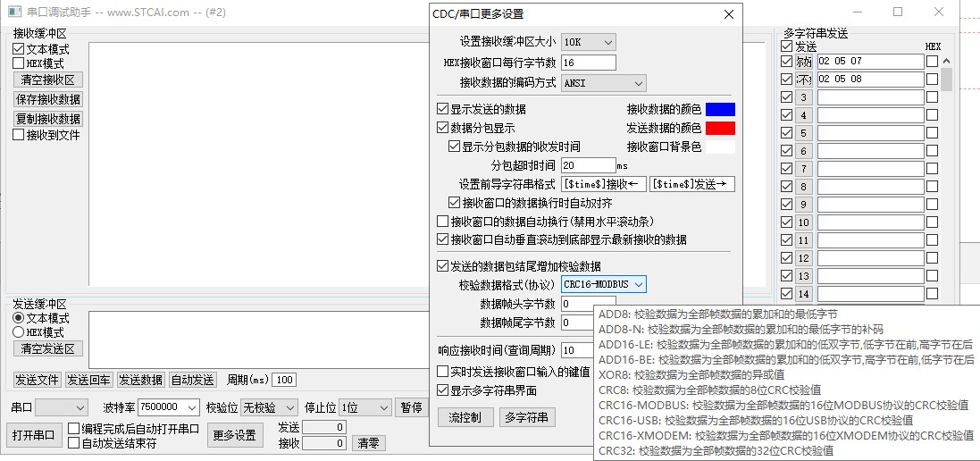
Task: Enable 实时发送接收窗口输入的键值 checkbox
Action: point(442,372)
